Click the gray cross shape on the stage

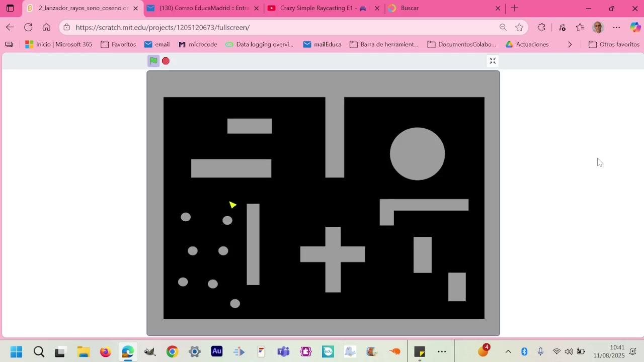point(333,259)
